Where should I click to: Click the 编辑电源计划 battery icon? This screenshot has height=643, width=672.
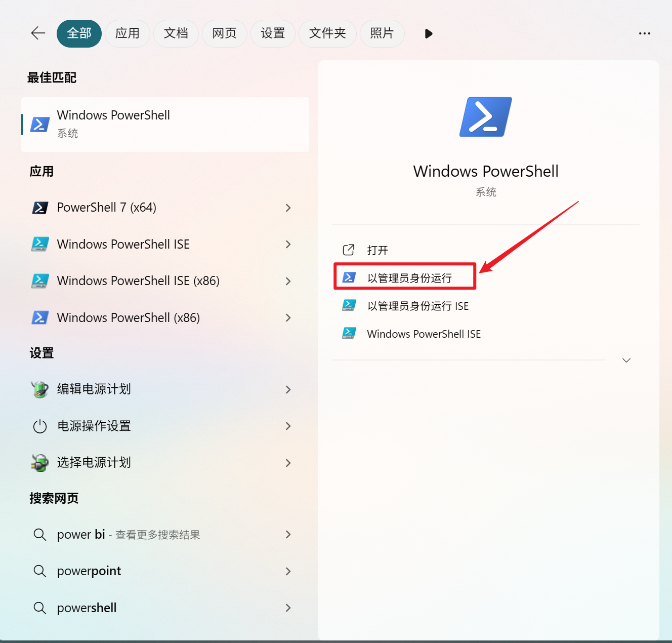(x=40, y=389)
